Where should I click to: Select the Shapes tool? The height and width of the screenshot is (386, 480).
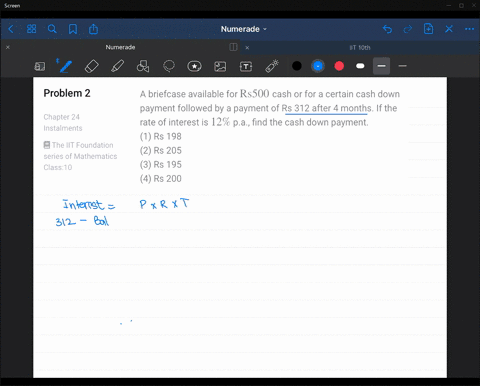[143, 66]
